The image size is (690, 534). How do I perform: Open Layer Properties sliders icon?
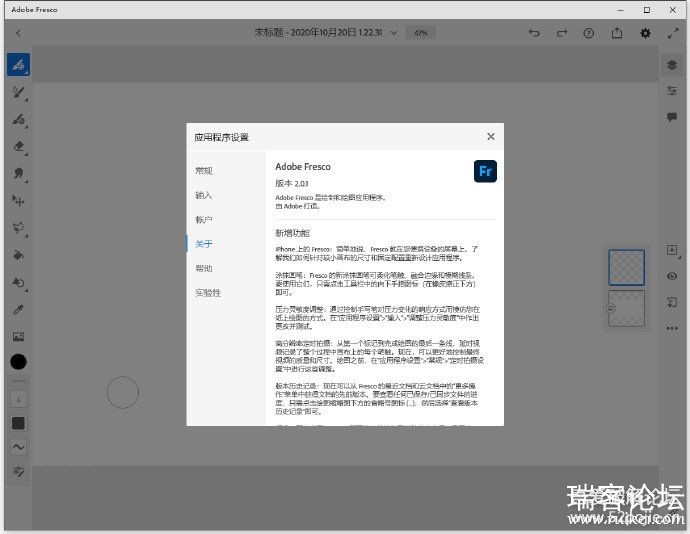672,91
